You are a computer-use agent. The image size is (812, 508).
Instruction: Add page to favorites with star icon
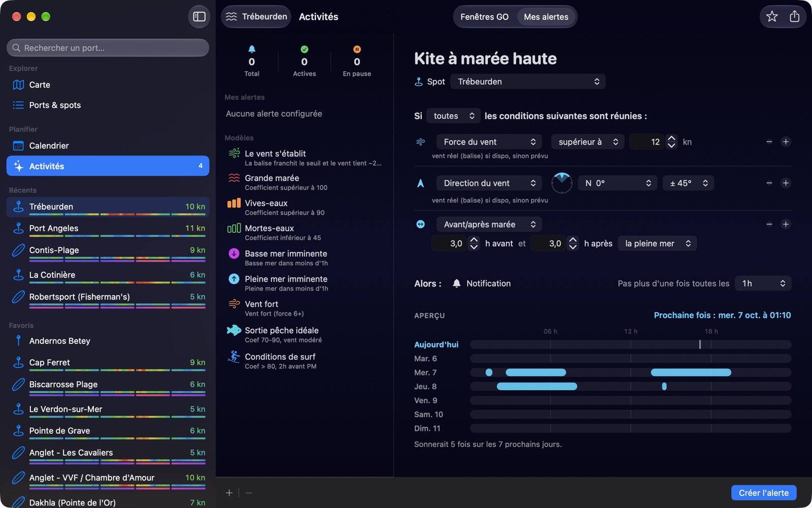click(x=772, y=17)
